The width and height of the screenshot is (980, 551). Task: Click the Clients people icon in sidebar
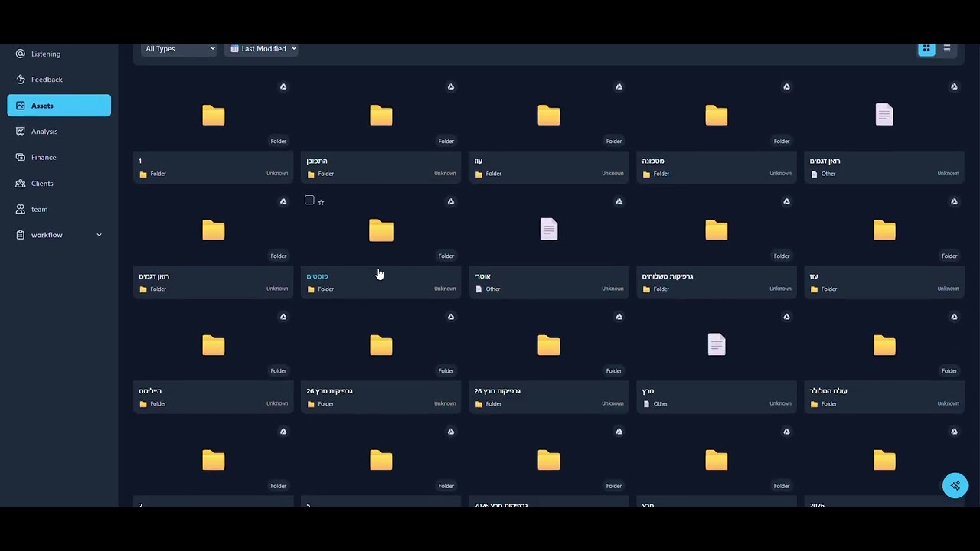pos(21,184)
